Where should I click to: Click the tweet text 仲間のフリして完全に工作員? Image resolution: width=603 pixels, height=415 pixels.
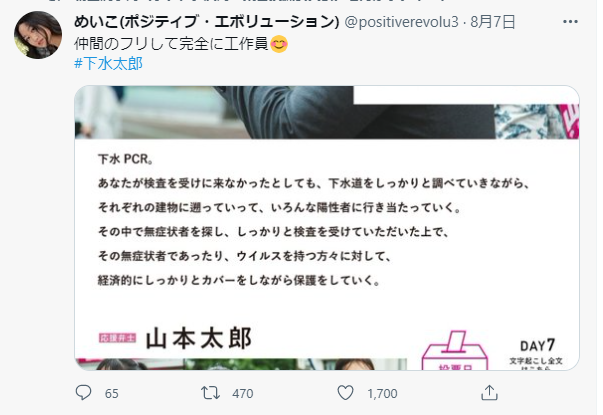click(x=171, y=43)
